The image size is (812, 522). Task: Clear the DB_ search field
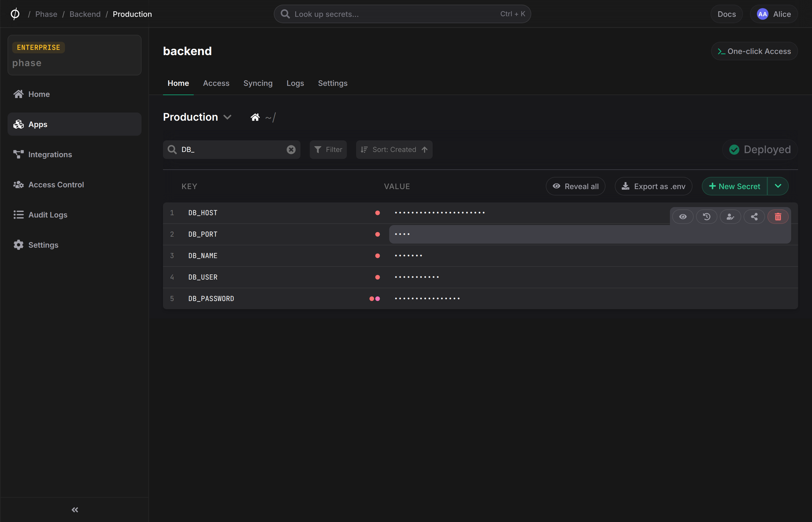pyautogui.click(x=291, y=149)
